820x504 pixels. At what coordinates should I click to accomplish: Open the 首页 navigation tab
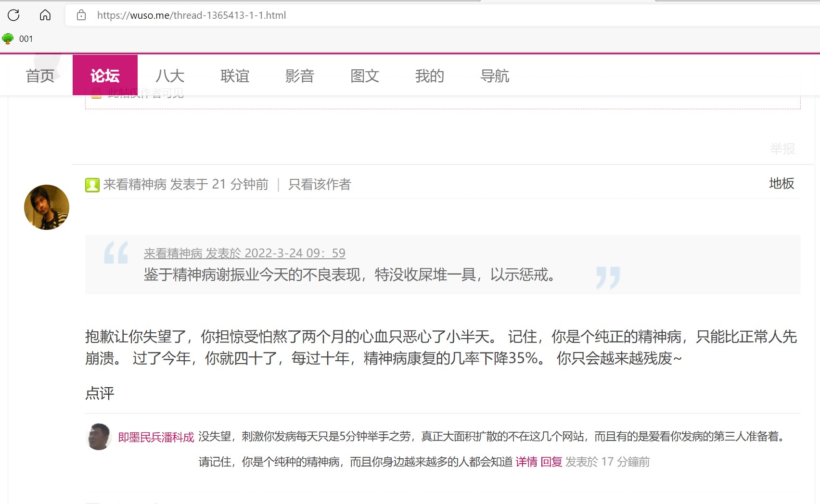40,76
